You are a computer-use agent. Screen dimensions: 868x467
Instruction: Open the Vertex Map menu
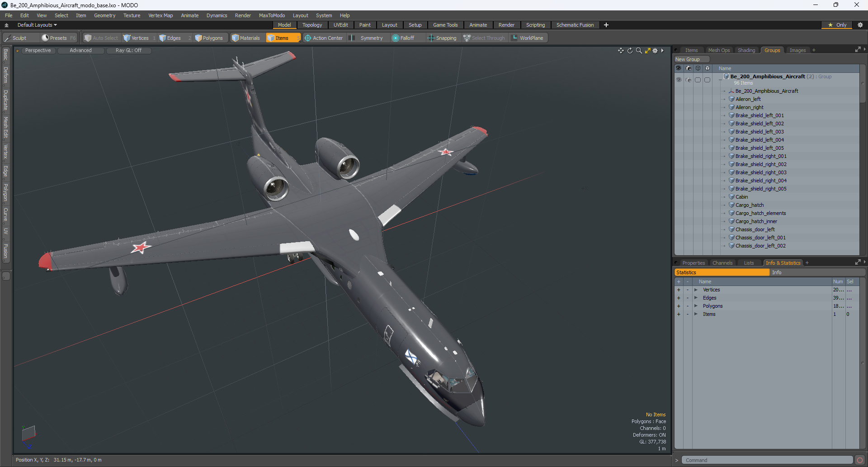tap(160, 15)
